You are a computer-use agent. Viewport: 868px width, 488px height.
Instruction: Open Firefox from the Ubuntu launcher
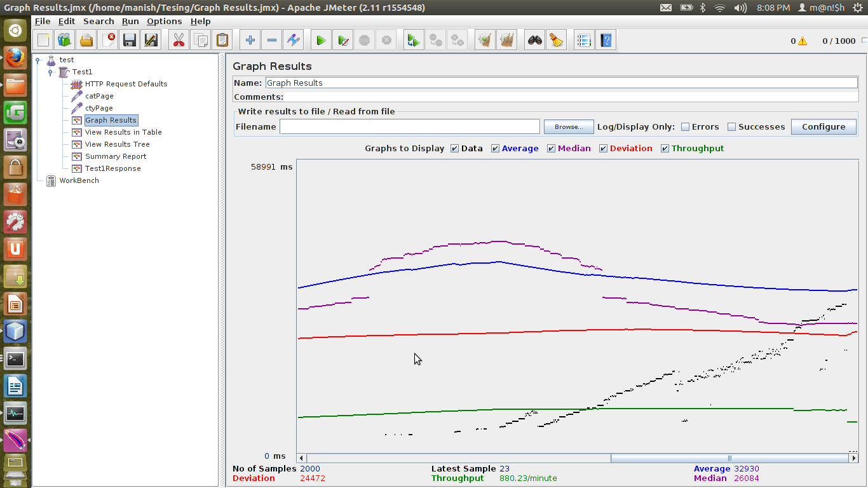[x=15, y=58]
